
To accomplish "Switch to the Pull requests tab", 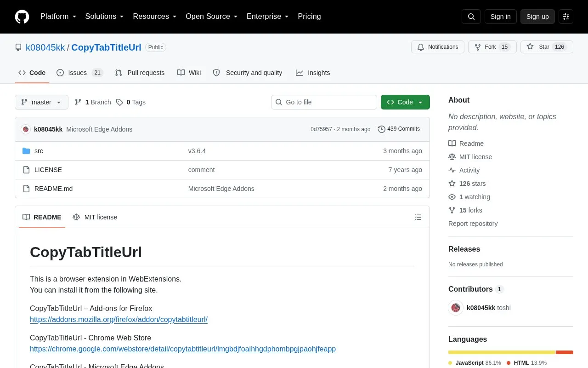I will point(140,73).
